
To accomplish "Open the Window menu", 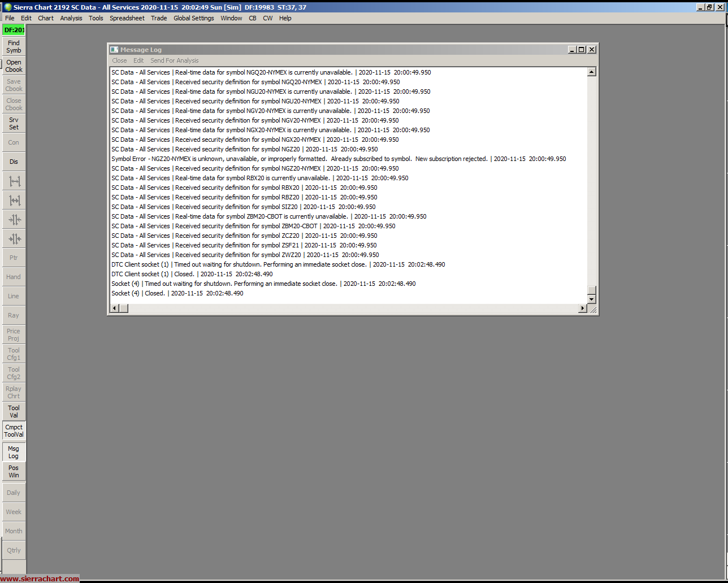I will point(231,18).
